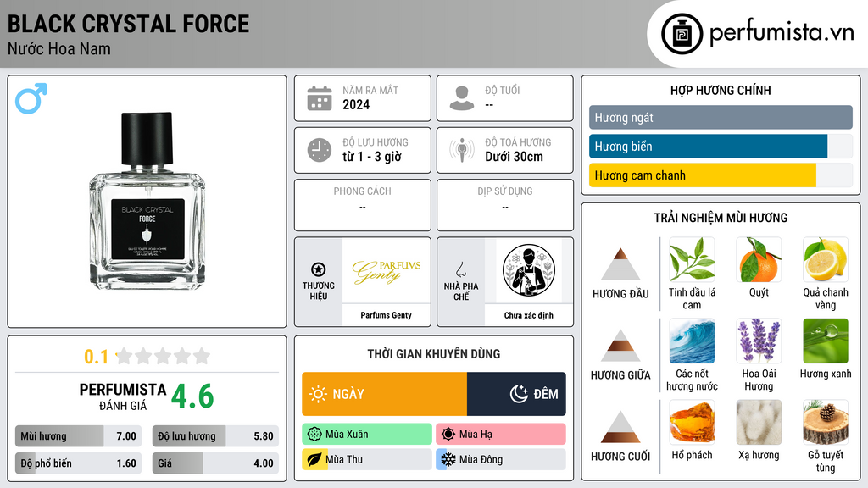Click the Mùa Đông snowflake icon

(448, 459)
